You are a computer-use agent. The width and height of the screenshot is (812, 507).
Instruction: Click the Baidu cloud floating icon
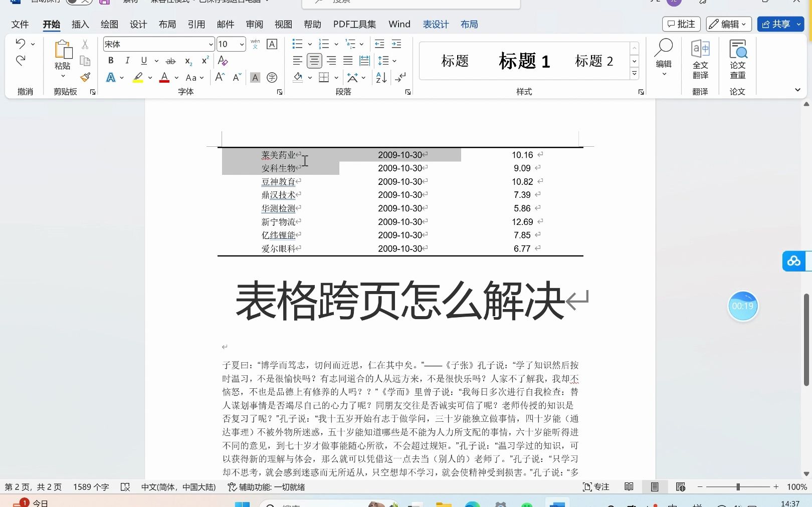click(x=794, y=261)
